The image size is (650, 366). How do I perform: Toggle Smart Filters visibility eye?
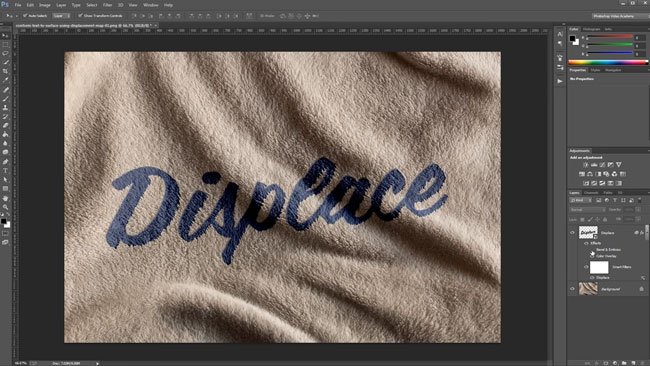point(586,267)
